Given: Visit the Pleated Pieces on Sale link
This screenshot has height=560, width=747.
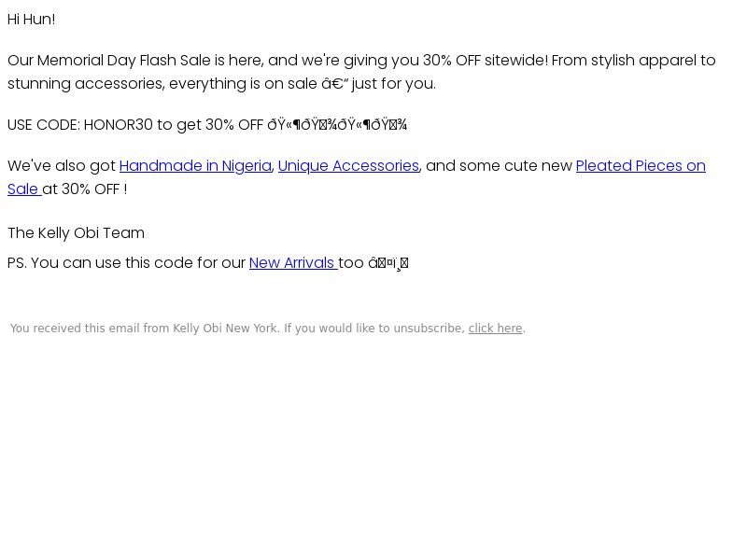Looking at the screenshot, I should click(x=641, y=166).
